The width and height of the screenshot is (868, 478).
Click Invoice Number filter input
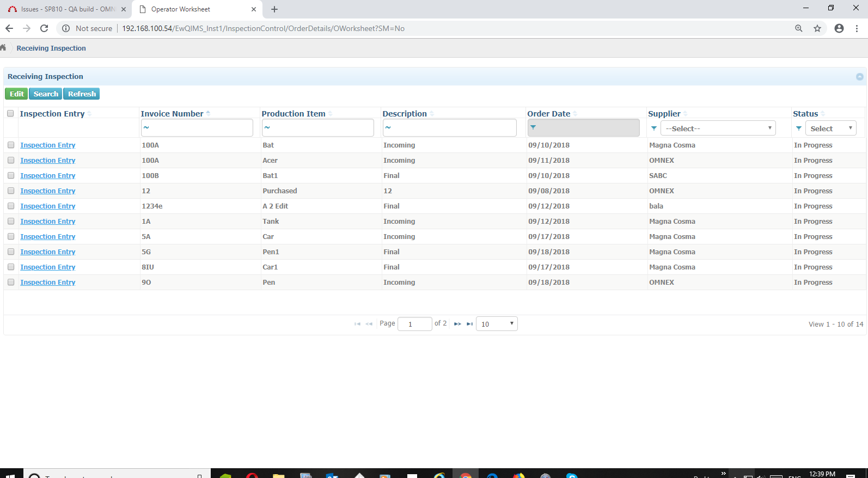tap(197, 127)
